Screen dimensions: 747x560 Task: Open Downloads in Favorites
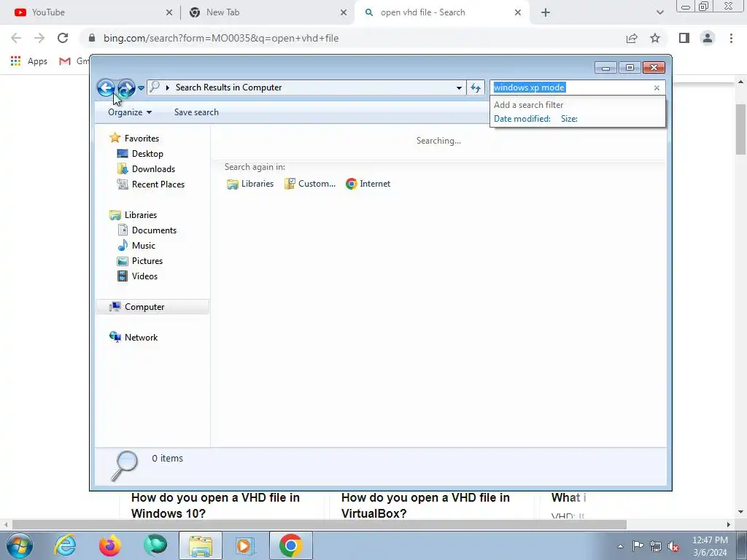(x=153, y=169)
